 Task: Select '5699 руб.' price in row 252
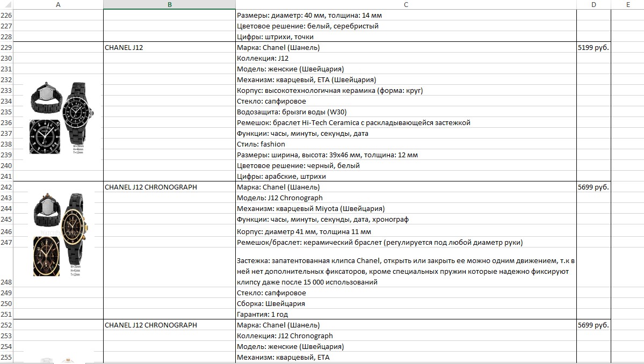[x=594, y=325]
